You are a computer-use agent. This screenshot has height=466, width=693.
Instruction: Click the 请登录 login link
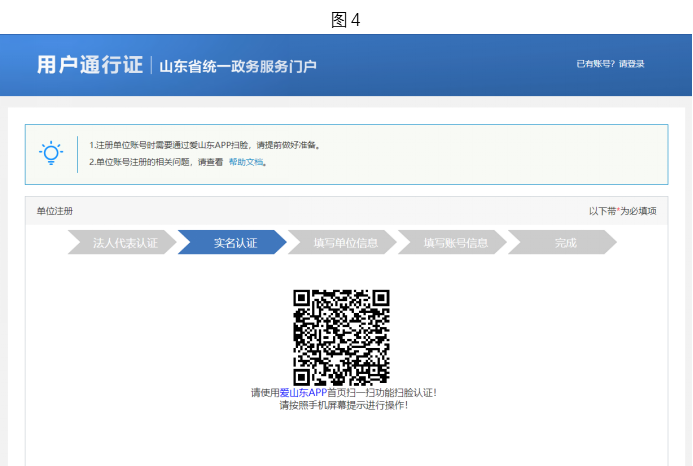pyautogui.click(x=632, y=64)
